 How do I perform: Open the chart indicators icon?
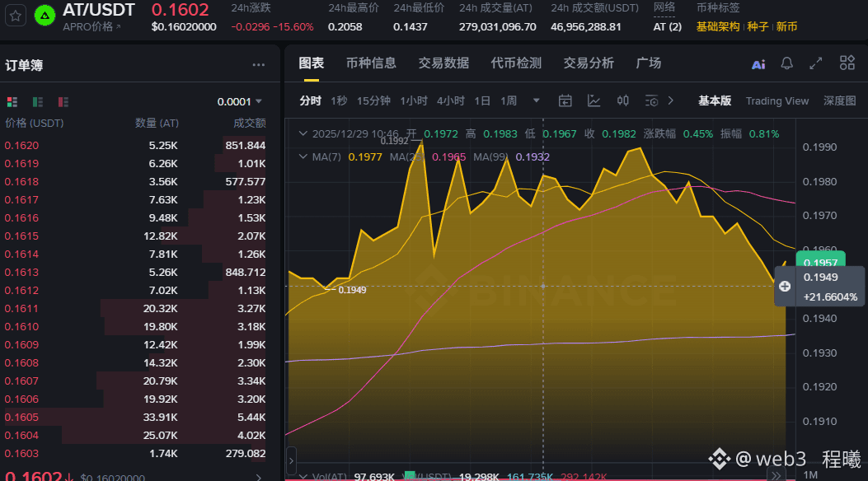[x=594, y=100]
